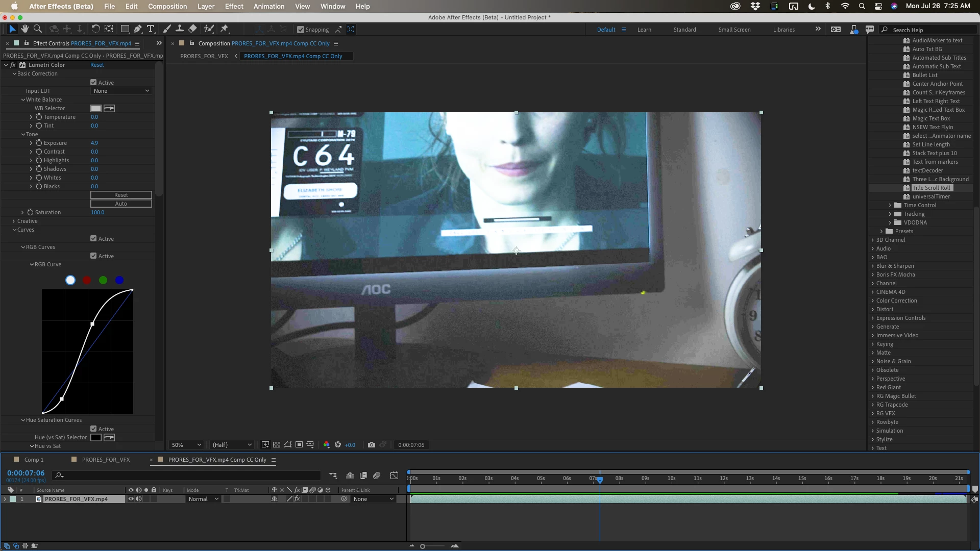Switch to the Comp 1 timeline tab
This screenshot has height=551, width=980.
click(x=34, y=460)
